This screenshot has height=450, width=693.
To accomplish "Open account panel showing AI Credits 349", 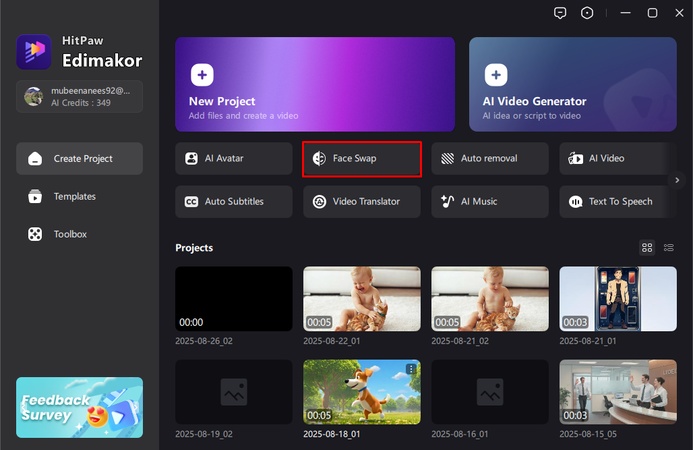I will point(80,96).
